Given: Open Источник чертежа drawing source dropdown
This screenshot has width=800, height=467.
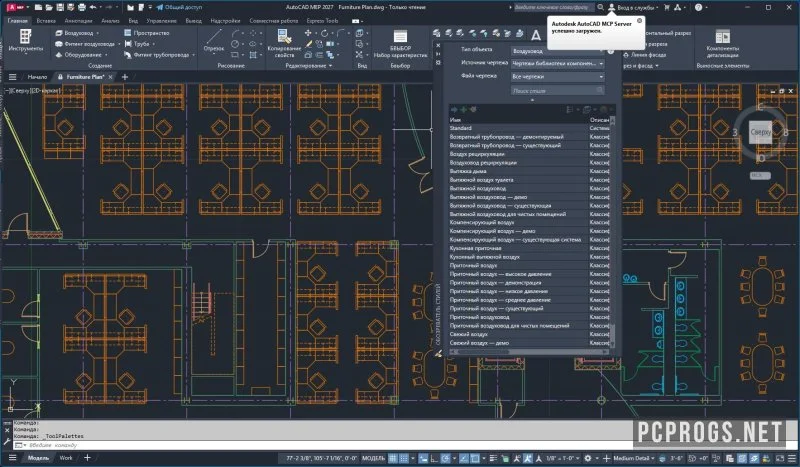Looking at the screenshot, I should (x=557, y=63).
